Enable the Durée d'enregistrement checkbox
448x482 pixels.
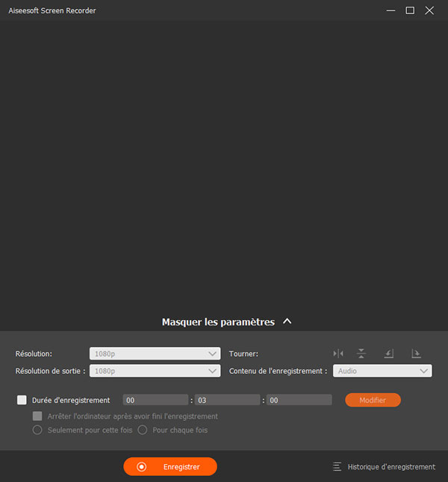(x=22, y=401)
